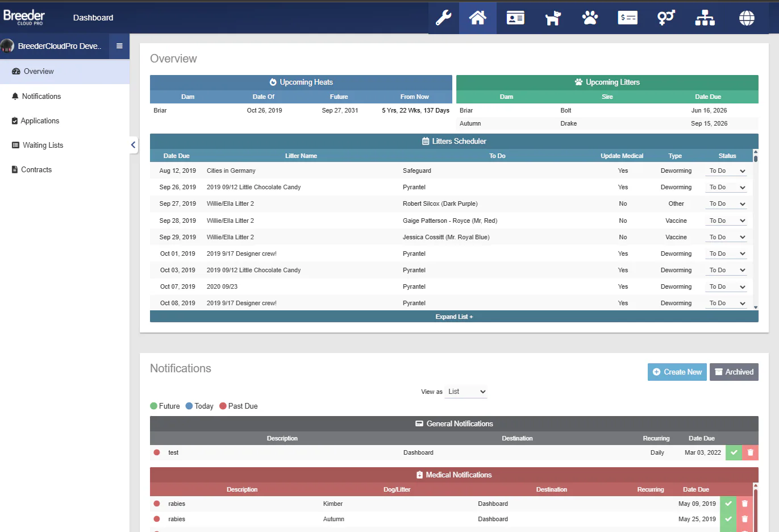This screenshot has width=779, height=532.
Task: Go to the home dashboard icon
Action: click(477, 18)
